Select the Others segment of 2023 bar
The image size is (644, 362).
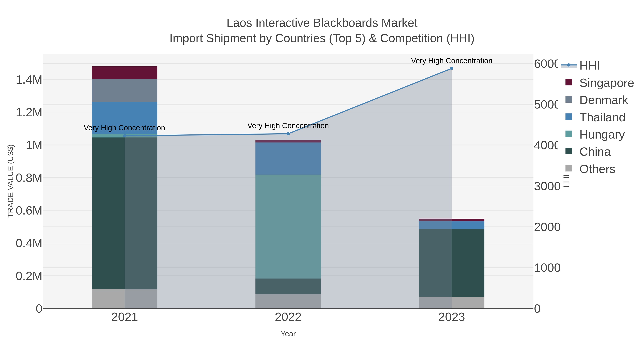tap(452, 302)
